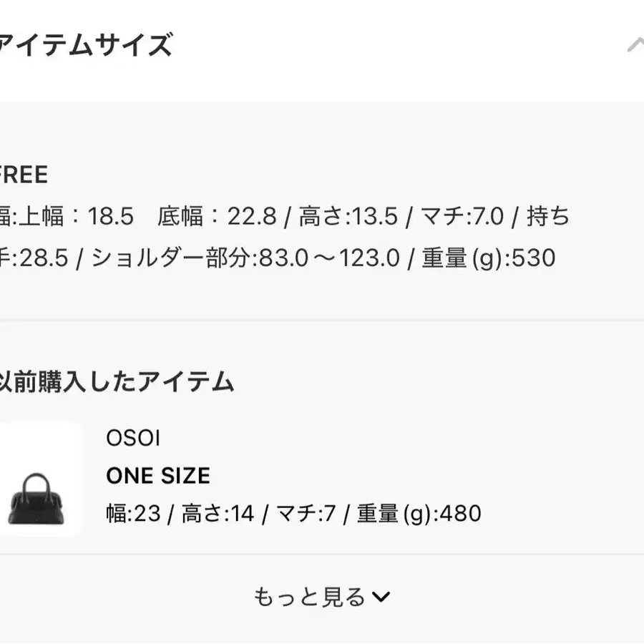Click the 持ち手:28.5 handle length text

click(34, 258)
